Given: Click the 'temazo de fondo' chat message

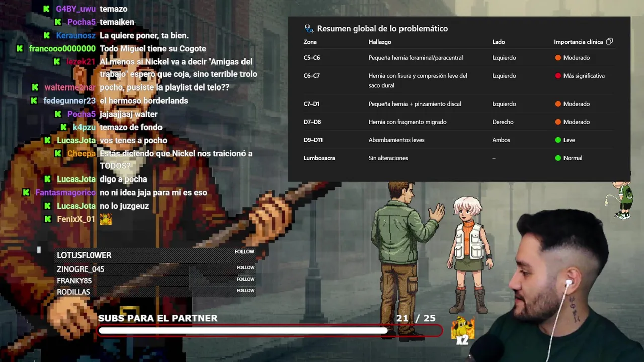Looking at the screenshot, I should 131,127.
